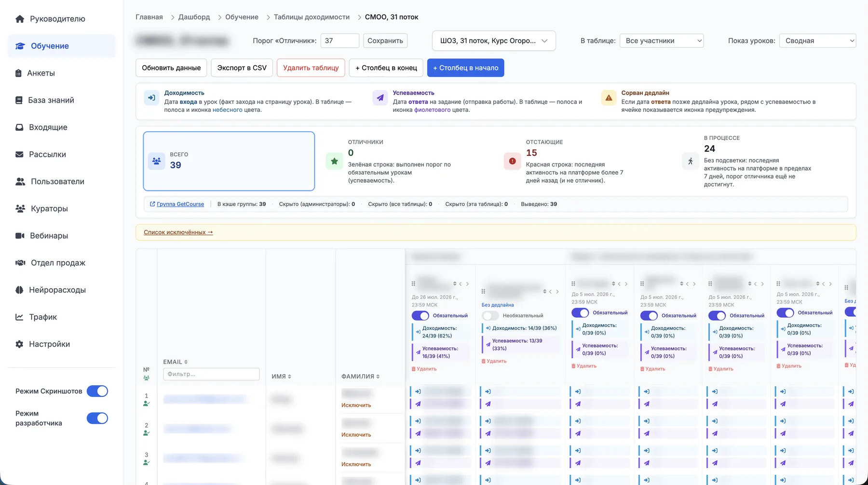Click the Пользователи people icon
This screenshot has height=485, width=868.
coord(20,181)
